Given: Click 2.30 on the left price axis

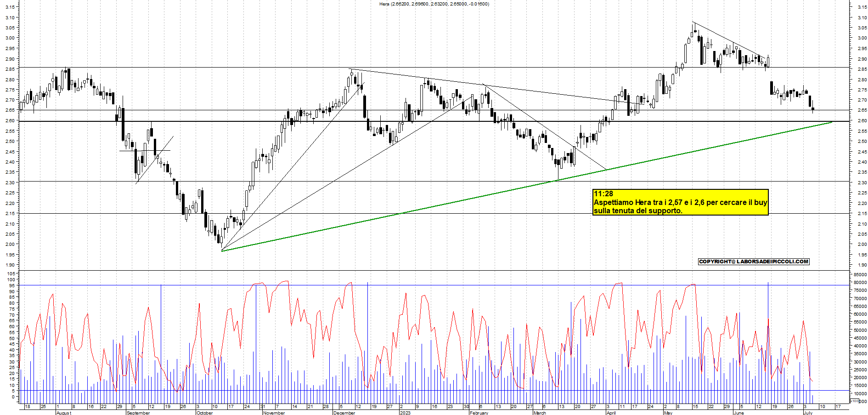Looking at the screenshot, I should point(11,182).
